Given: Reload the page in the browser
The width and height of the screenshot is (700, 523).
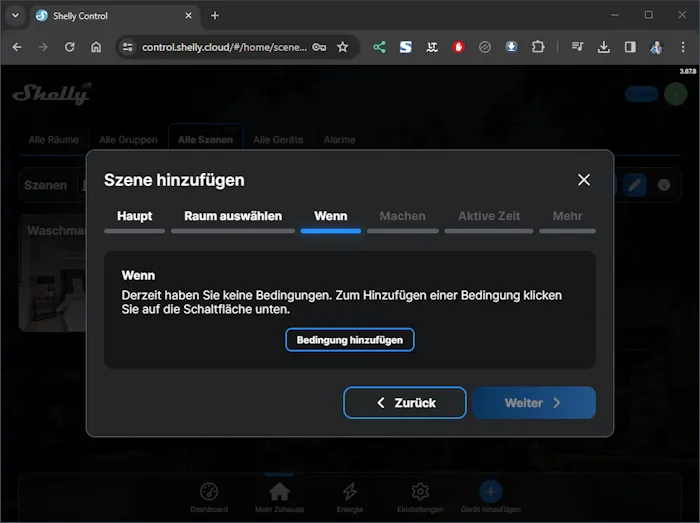Looking at the screenshot, I should pyautogui.click(x=69, y=47).
